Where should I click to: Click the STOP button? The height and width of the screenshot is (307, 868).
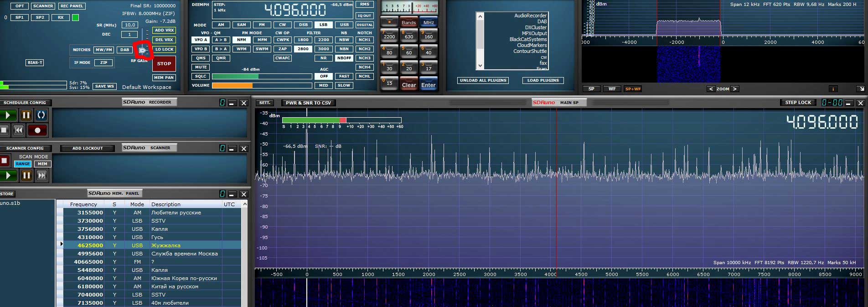tap(164, 64)
